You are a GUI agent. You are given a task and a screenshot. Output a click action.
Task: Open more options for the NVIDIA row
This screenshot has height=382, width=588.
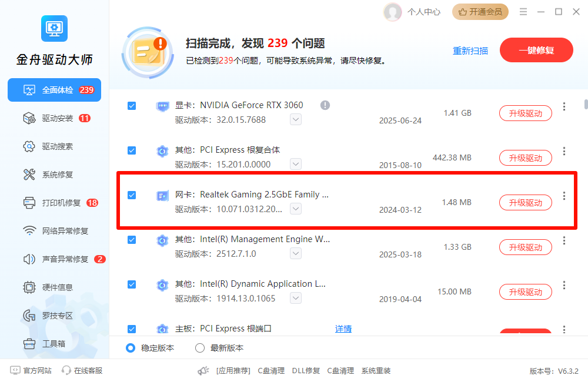pyautogui.click(x=564, y=106)
